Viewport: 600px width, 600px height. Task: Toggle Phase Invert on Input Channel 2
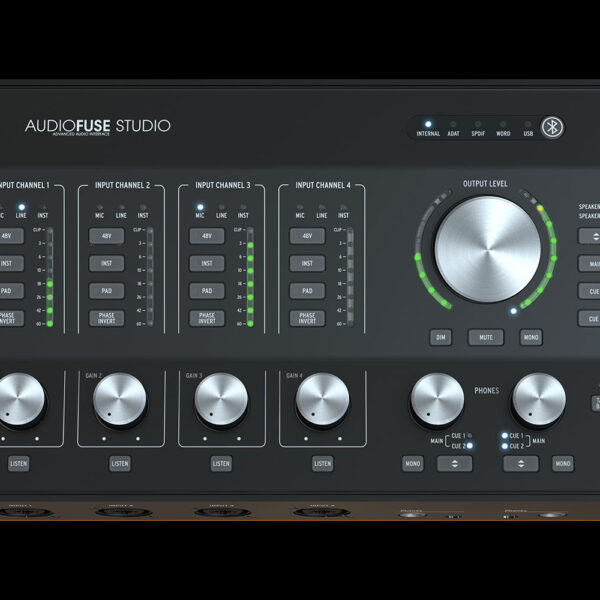coord(107,318)
